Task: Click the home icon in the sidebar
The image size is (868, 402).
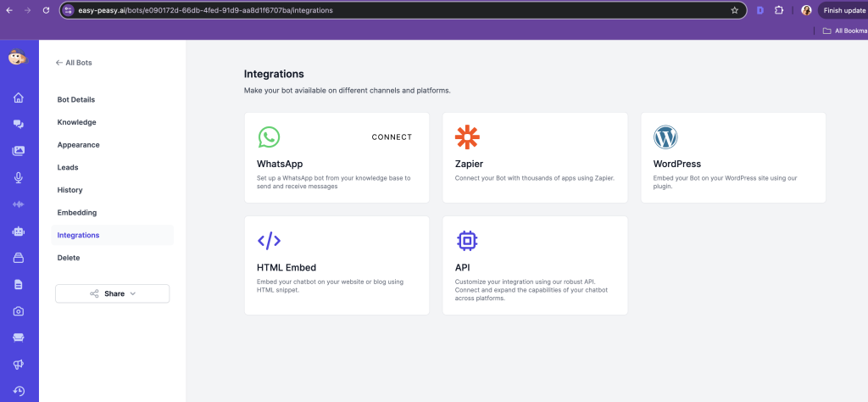Action: coord(19,98)
